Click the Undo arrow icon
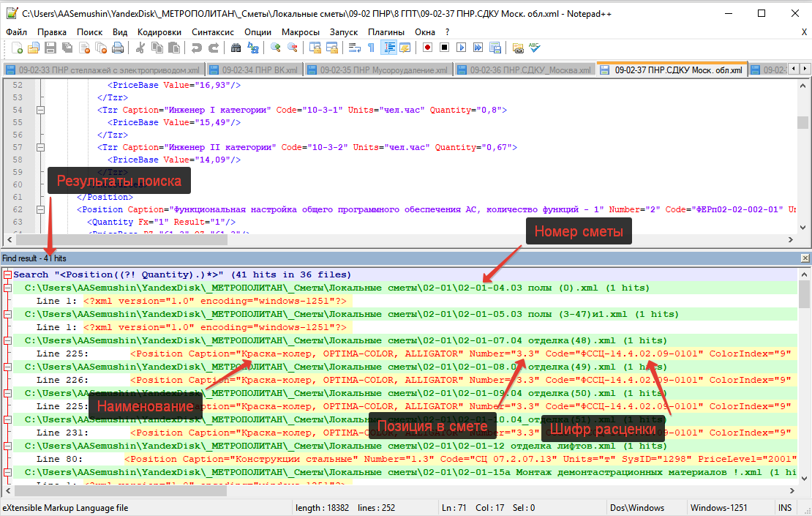This screenshot has height=516, width=812. (196, 48)
